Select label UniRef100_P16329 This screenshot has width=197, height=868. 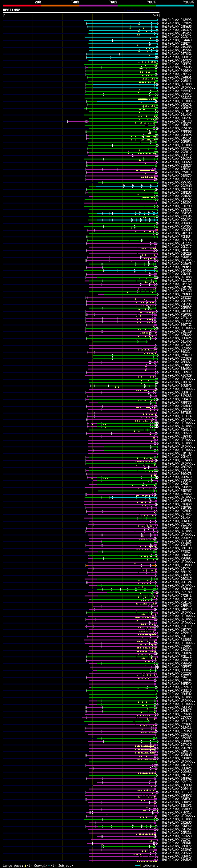[177, 375]
